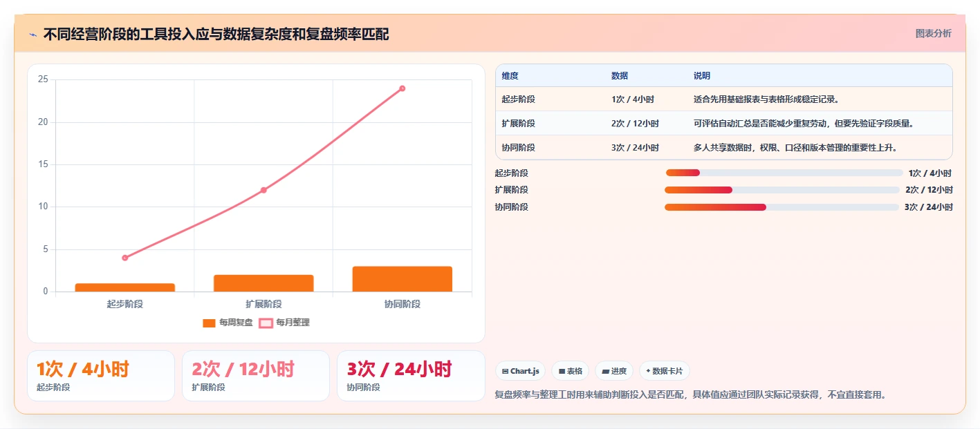This screenshot has width=980, height=429.
Task: Click 2次 / 12小时 value after progress bar
Action: (x=929, y=190)
